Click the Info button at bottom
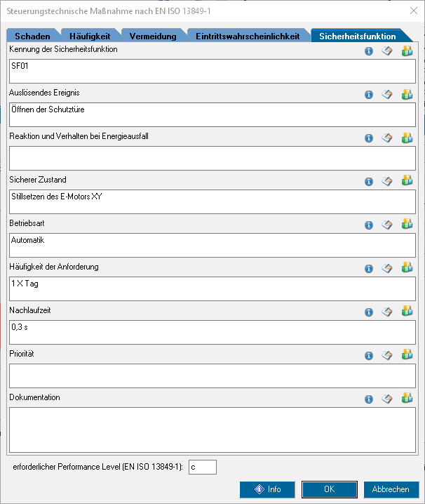The image size is (425, 504). (x=267, y=489)
